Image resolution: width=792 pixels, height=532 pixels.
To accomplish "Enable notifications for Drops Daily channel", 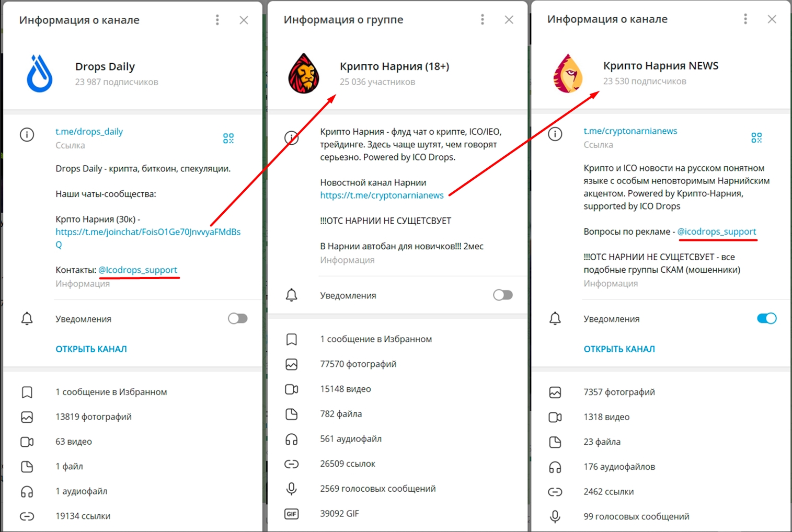I will 238,318.
